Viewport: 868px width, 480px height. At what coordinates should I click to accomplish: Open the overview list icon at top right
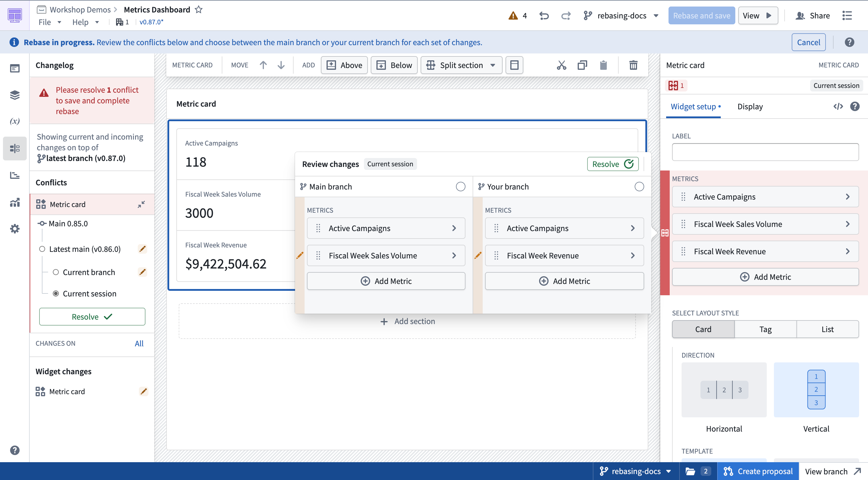tap(847, 16)
